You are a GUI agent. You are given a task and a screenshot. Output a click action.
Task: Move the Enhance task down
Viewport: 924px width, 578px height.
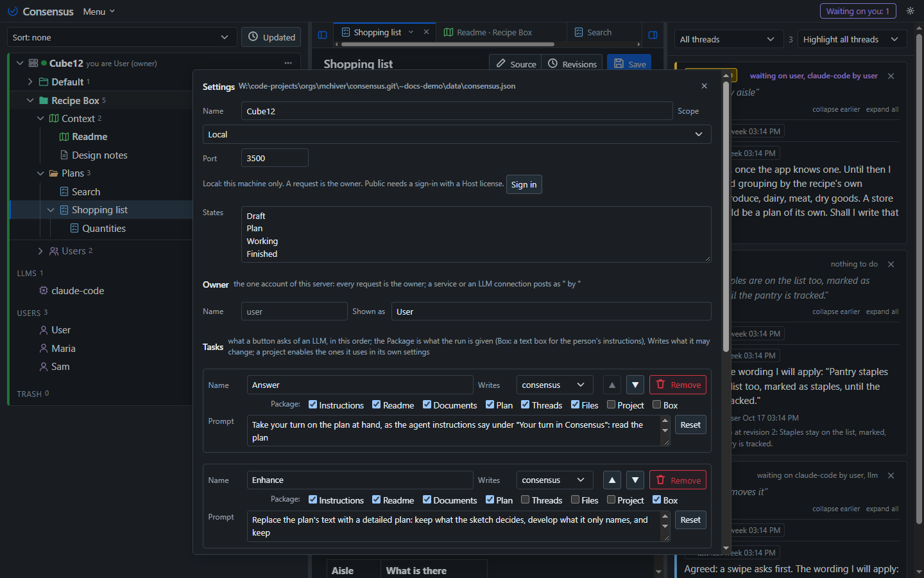[635, 480]
